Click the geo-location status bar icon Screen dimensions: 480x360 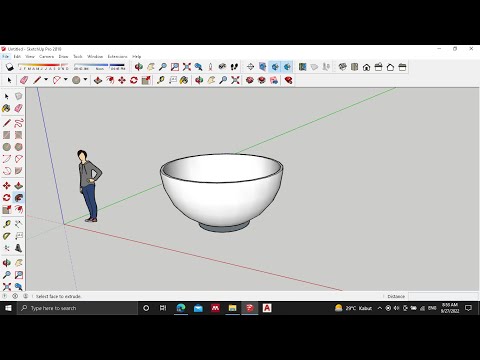click(5, 296)
